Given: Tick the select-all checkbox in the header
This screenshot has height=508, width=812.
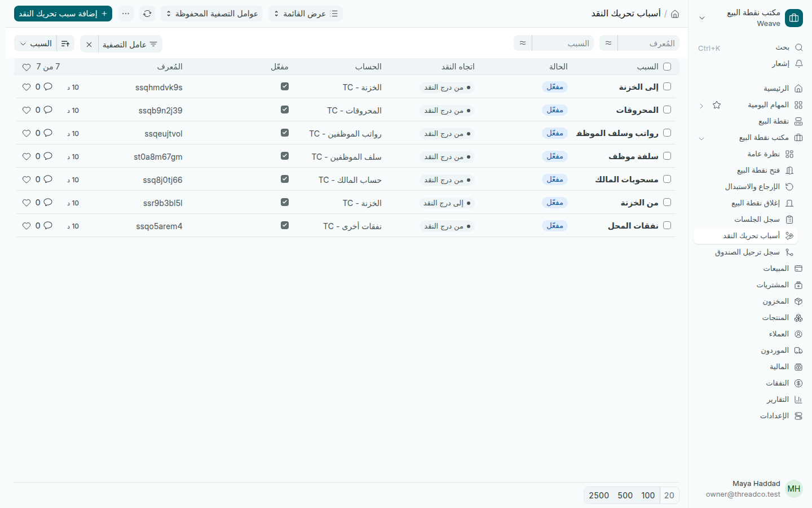Looking at the screenshot, I should (667, 67).
